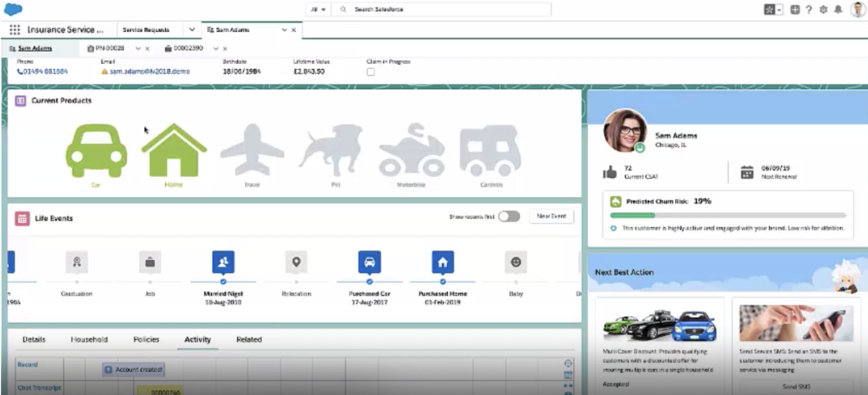Close the PN-00028 subtab
The width and height of the screenshot is (868, 395).
pyautogui.click(x=147, y=48)
